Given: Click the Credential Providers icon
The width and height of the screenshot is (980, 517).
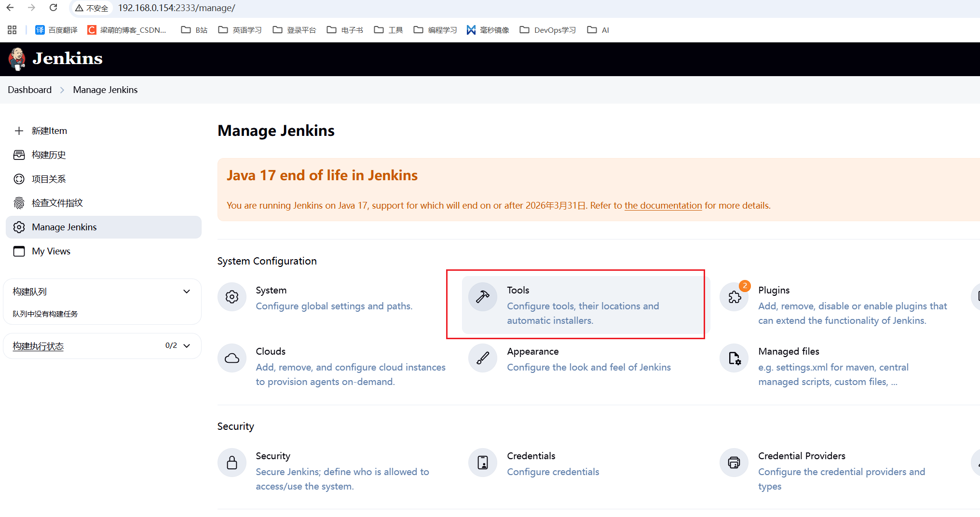Looking at the screenshot, I should pyautogui.click(x=734, y=463).
